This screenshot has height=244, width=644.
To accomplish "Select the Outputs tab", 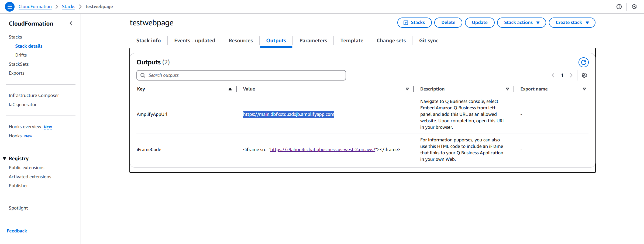I will tap(276, 41).
